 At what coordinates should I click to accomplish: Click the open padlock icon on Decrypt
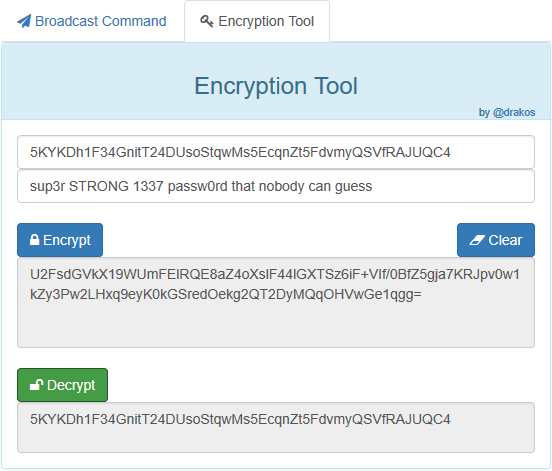pos(36,385)
